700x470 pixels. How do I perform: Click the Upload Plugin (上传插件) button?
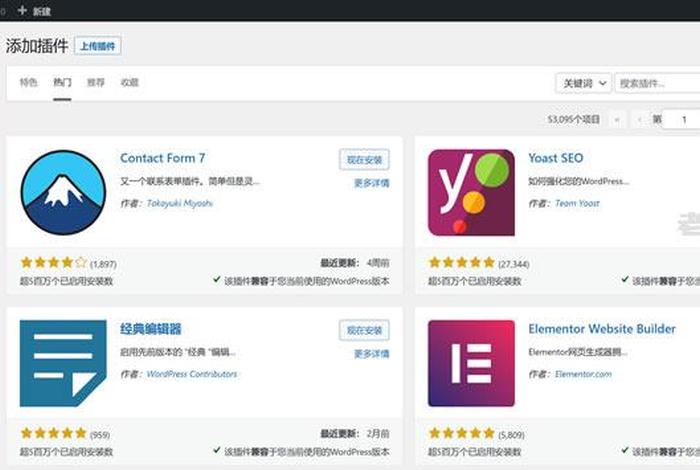97,46
